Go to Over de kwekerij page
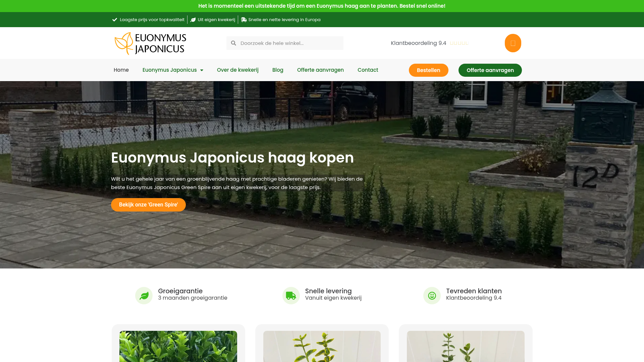The image size is (644, 362). point(238,70)
